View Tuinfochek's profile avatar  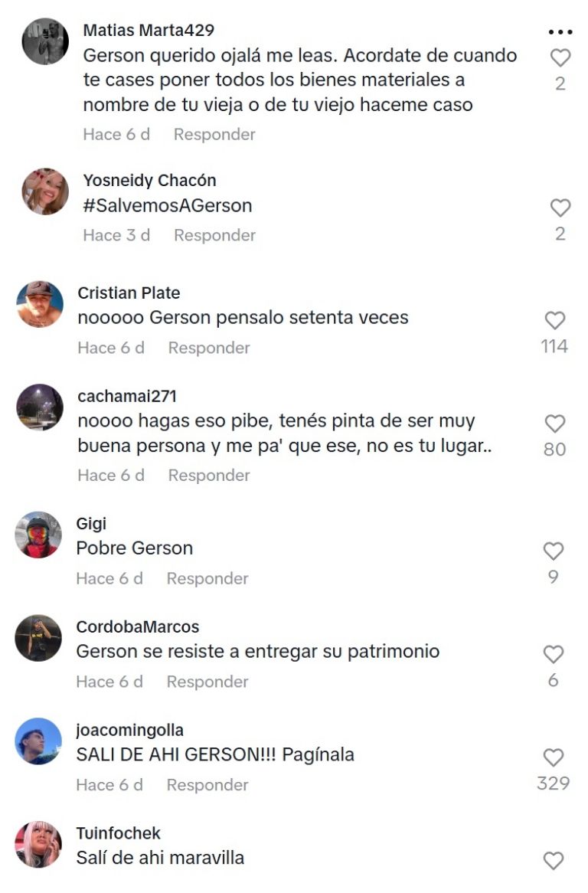(38, 845)
